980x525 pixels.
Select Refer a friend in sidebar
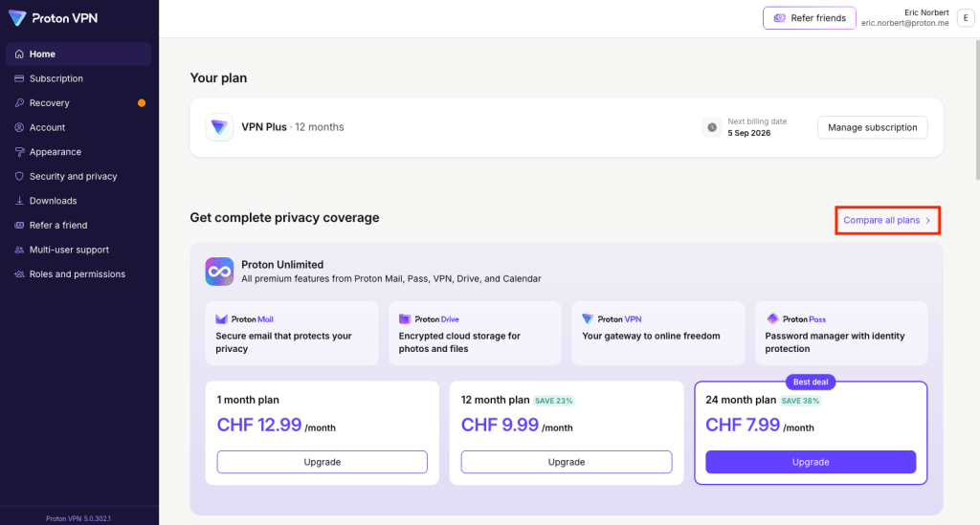click(x=78, y=225)
